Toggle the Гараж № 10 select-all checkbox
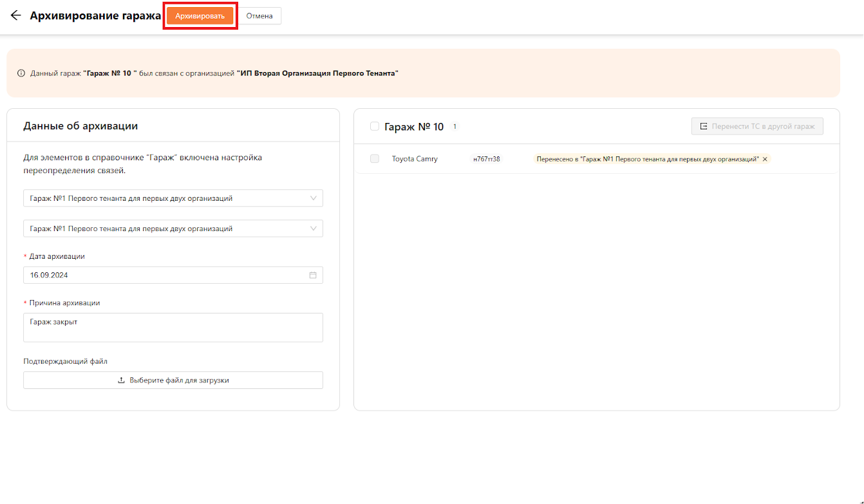Viewport: 864px width, 504px height. [x=375, y=127]
